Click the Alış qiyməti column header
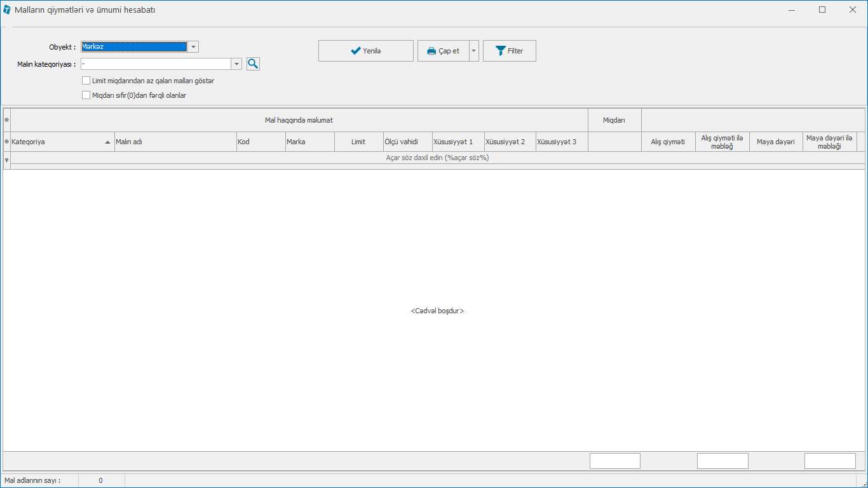 tap(668, 142)
